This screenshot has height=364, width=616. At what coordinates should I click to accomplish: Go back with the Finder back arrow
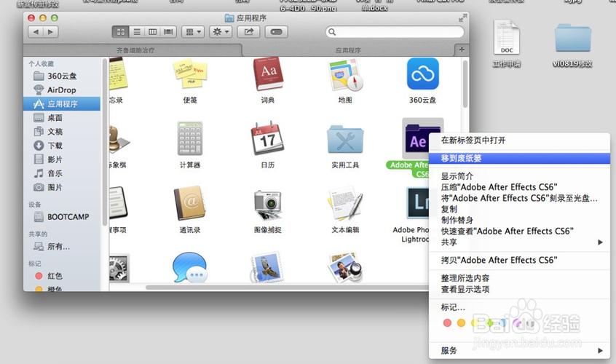pyautogui.click(x=36, y=32)
